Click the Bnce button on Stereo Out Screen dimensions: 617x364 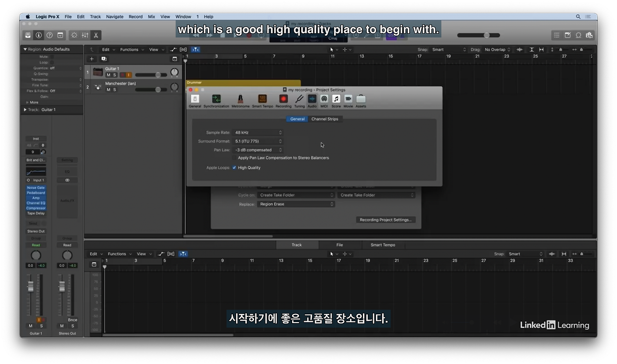tap(72, 320)
